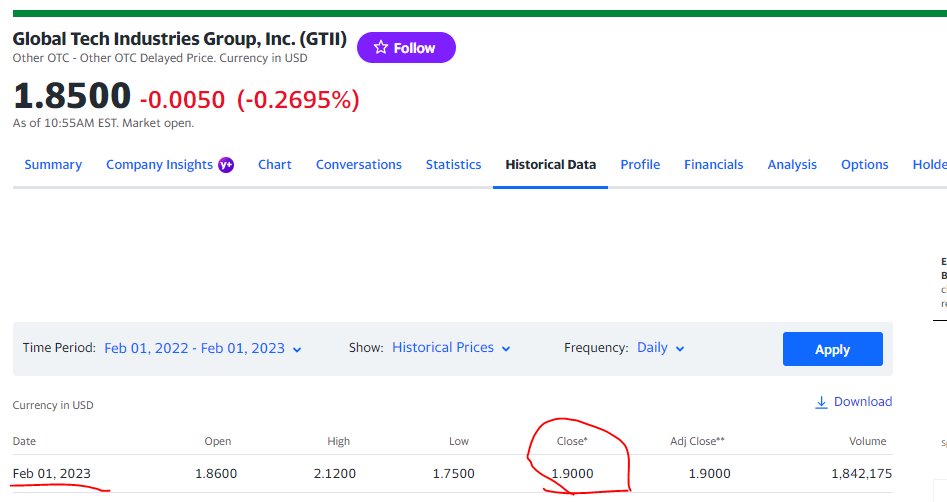Click the Open column header
This screenshot has height=502, width=947.
pyautogui.click(x=217, y=441)
